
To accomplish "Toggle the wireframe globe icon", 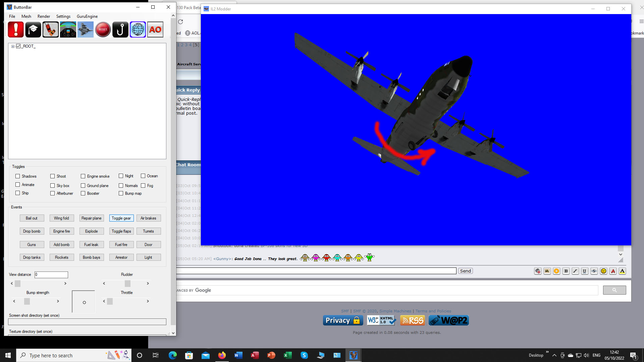I will [138, 29].
